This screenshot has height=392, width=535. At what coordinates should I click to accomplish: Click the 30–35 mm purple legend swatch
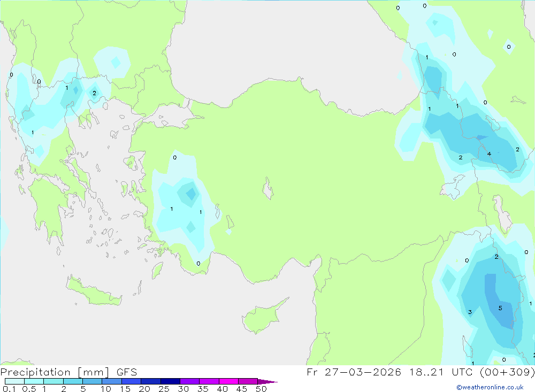189,381
